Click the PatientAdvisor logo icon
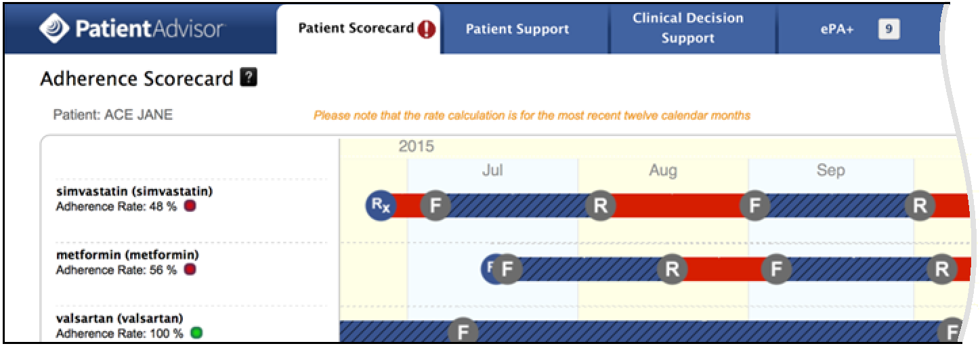Screen dimensions: 980x346 pyautogui.click(x=54, y=28)
